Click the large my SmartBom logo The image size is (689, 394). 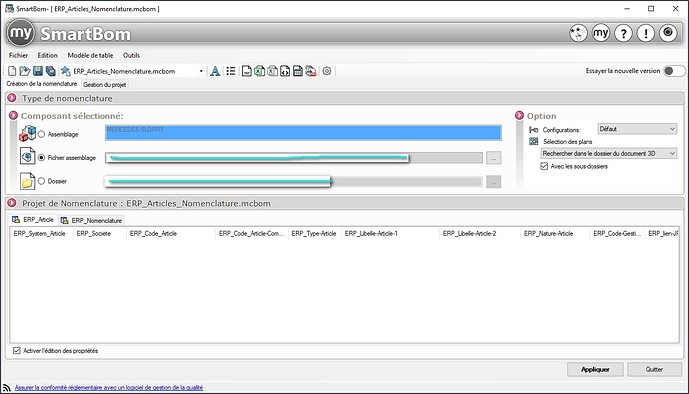click(21, 33)
